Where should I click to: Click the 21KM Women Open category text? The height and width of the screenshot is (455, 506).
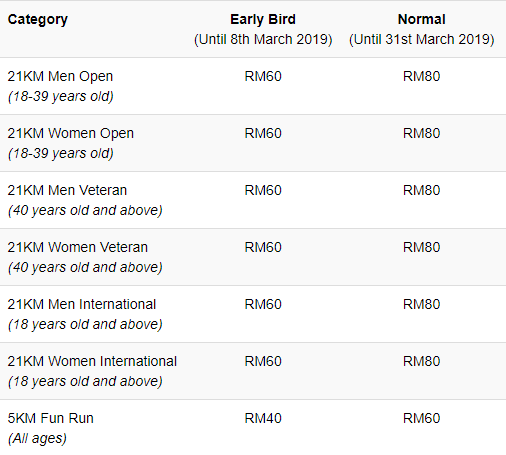(x=71, y=133)
